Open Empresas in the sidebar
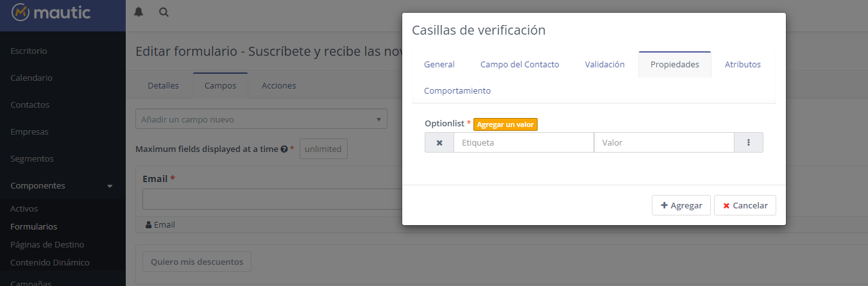 (30, 131)
